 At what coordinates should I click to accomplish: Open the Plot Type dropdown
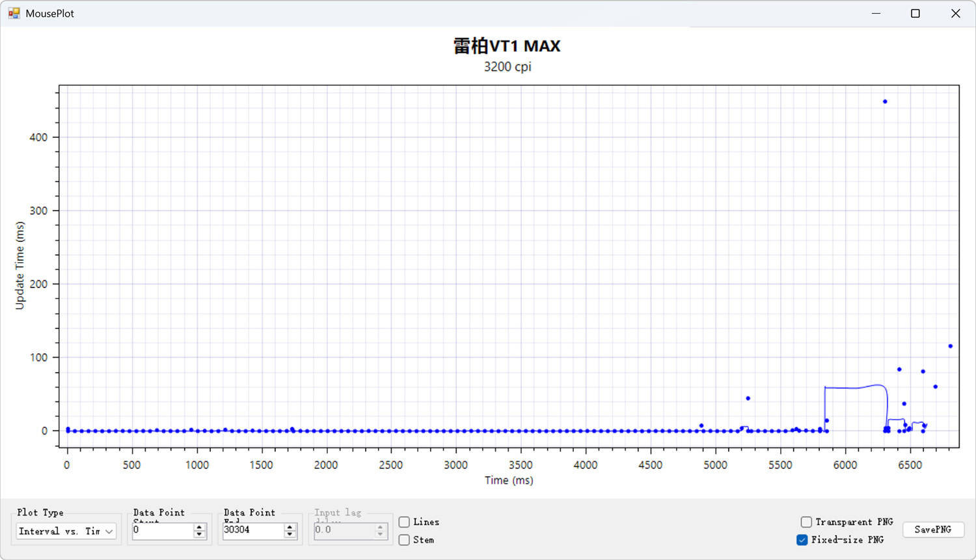65,531
